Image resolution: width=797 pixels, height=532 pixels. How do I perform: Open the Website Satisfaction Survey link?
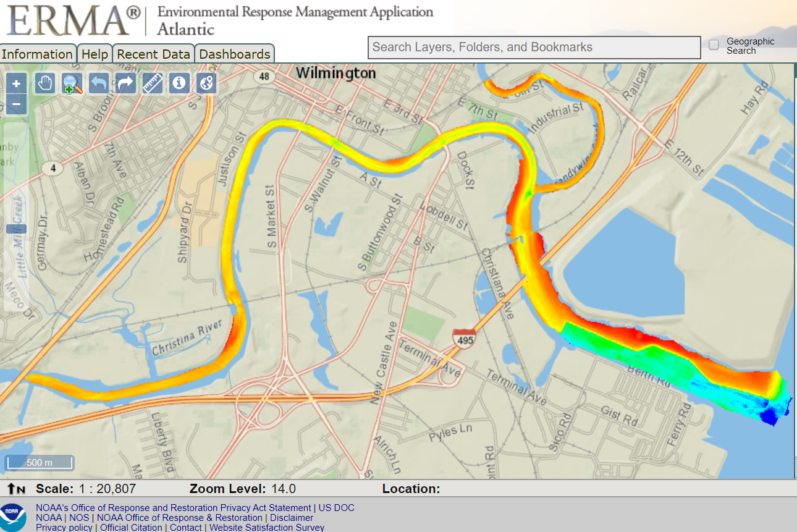click(267, 528)
